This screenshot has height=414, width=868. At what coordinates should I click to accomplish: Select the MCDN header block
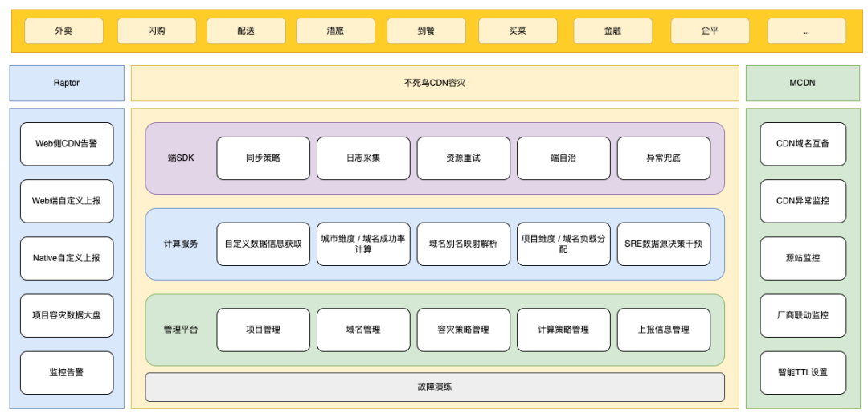tap(802, 83)
